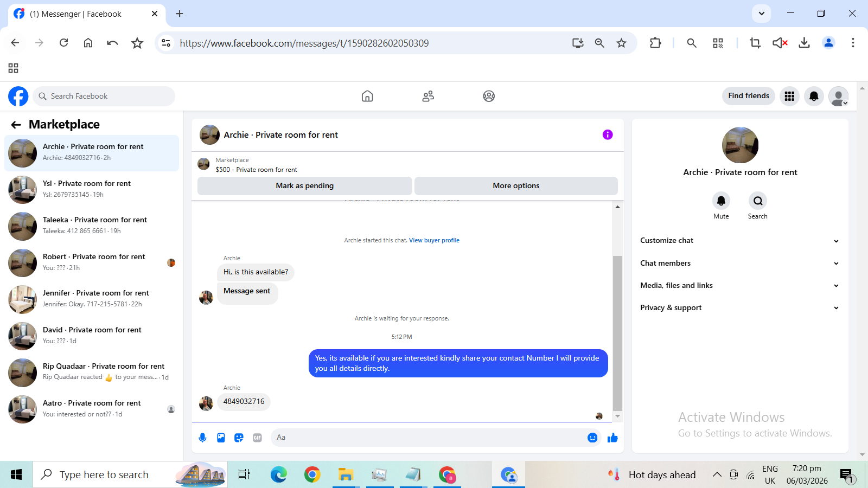This screenshot has width=868, height=488.
Task: Click the chat scrollbar down arrow
Action: 617,416
